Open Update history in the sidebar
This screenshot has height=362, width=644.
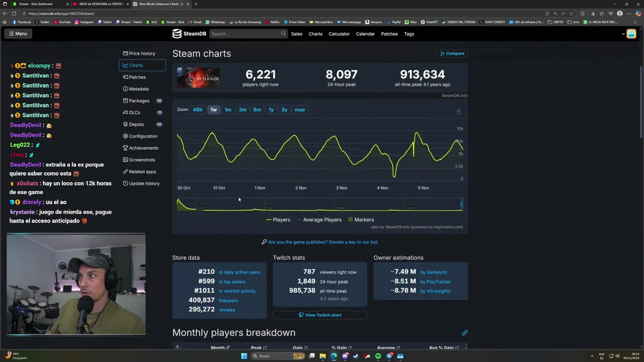[142, 184]
